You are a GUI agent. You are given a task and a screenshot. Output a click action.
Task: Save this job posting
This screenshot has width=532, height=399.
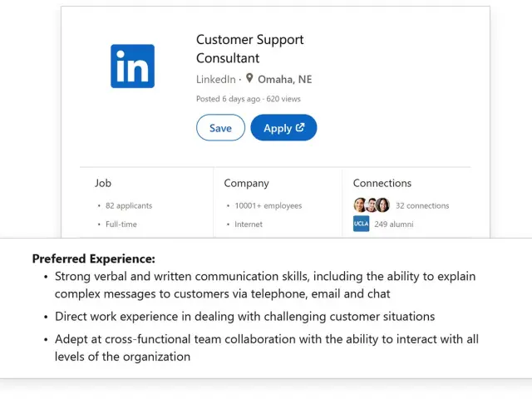[220, 128]
